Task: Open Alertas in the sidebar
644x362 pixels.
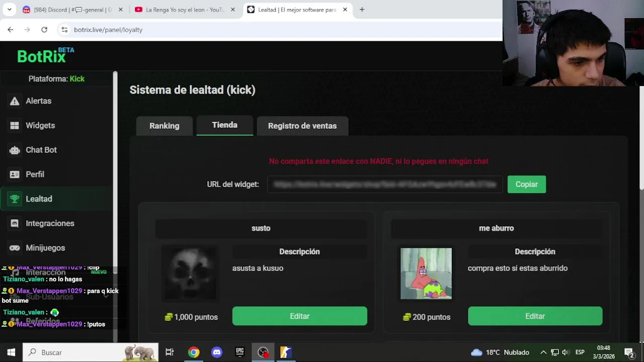Action: point(39,101)
